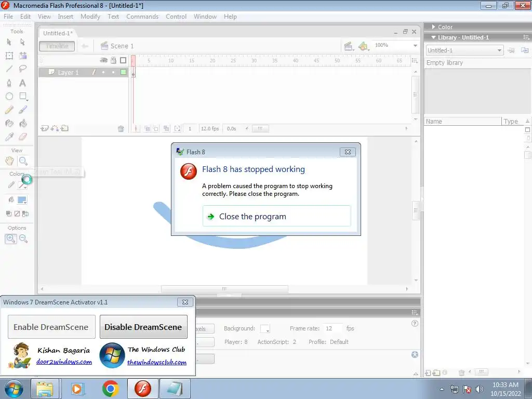The width and height of the screenshot is (532, 399).
Task: Select the Eyedropper tool
Action: pos(9,137)
